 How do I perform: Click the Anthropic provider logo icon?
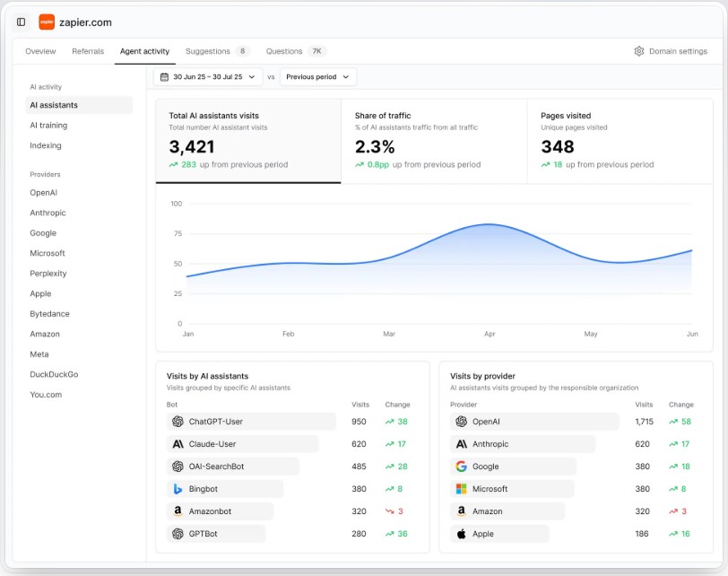pos(461,444)
